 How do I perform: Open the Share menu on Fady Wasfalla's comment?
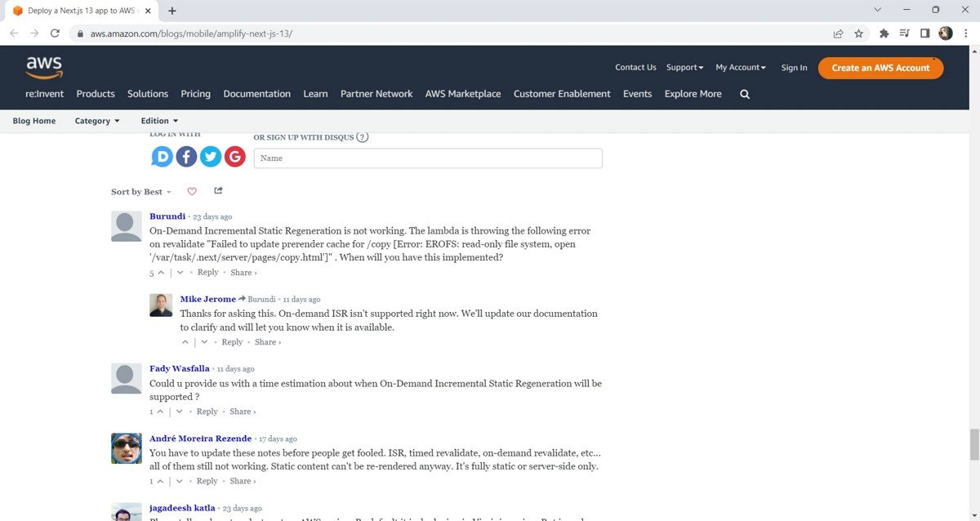[x=243, y=412]
